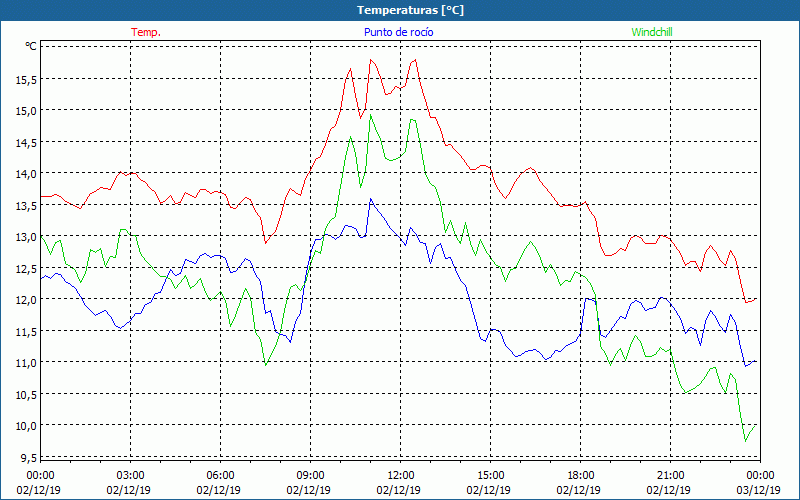Click the 13,0 y-axis value

[x=26, y=237]
